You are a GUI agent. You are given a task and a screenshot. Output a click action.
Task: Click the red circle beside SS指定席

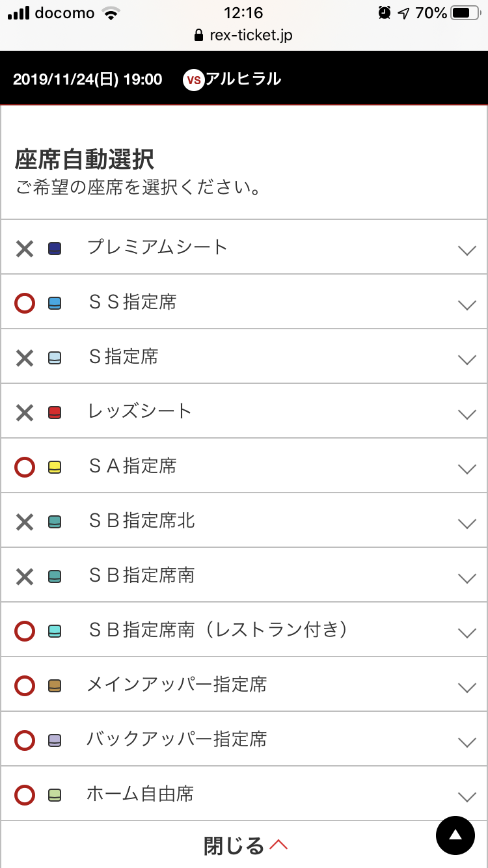[25, 303]
